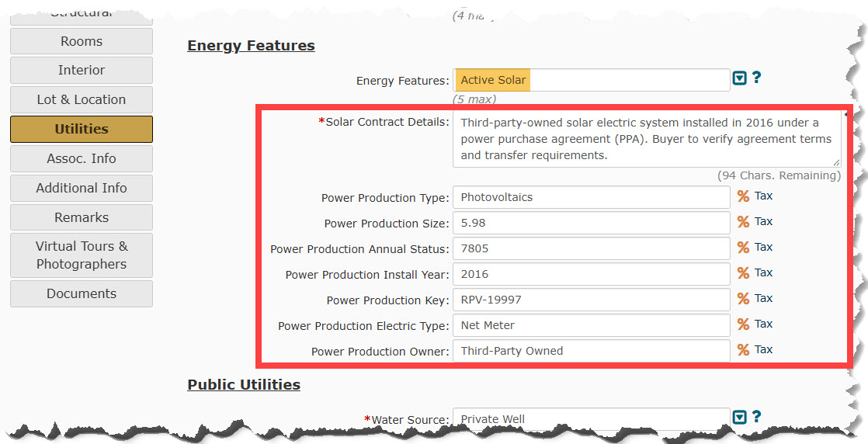
Task: Click Tax link beside Power Production Annual Status
Action: (x=763, y=246)
